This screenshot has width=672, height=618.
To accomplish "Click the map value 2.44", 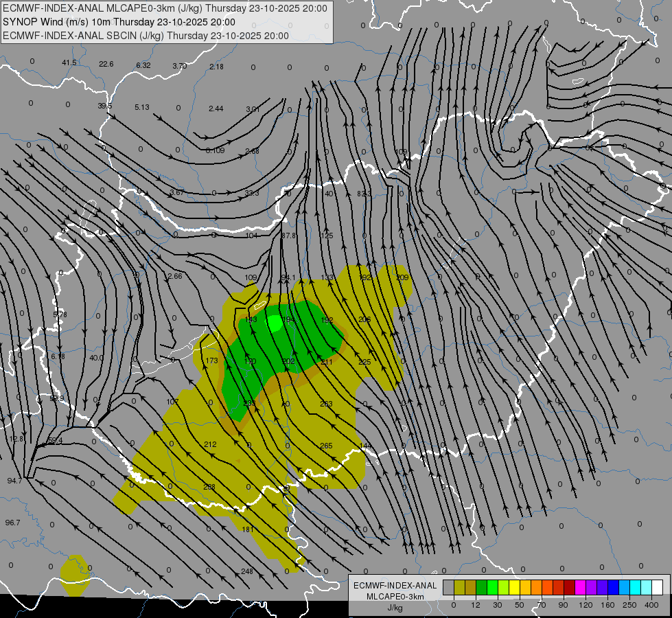I will pos(216,108).
